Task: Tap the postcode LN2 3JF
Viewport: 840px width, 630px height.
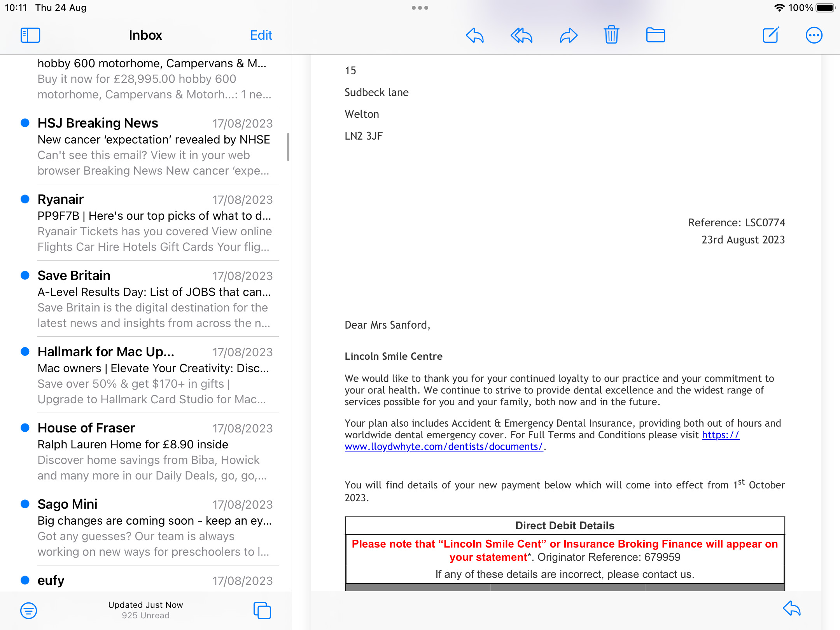Action: tap(364, 136)
